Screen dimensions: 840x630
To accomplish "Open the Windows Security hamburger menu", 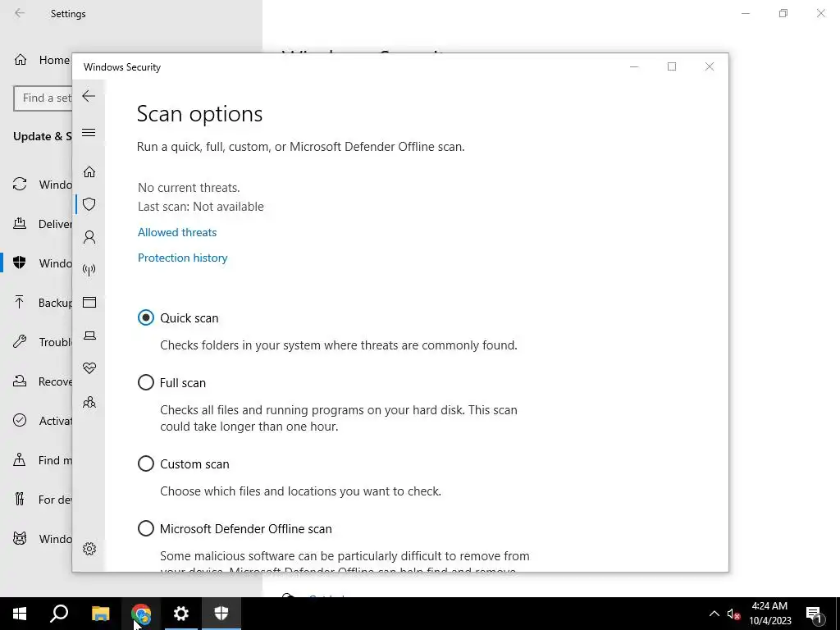I will pyautogui.click(x=89, y=132).
